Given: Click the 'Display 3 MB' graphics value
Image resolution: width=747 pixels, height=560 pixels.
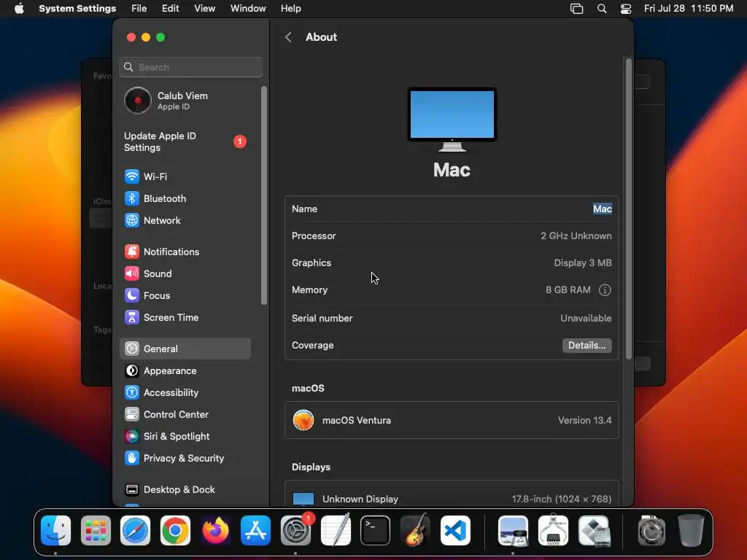Looking at the screenshot, I should (583, 262).
